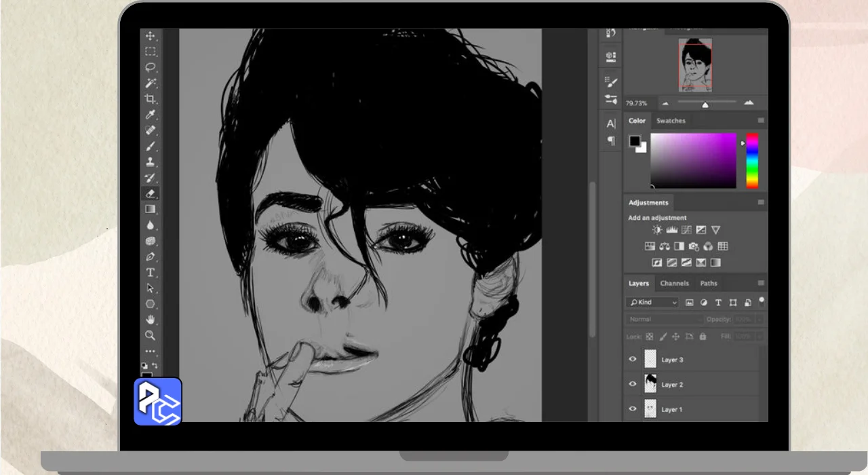868x475 pixels.
Task: Click the Navigator preview thumbnail
Action: pos(695,64)
